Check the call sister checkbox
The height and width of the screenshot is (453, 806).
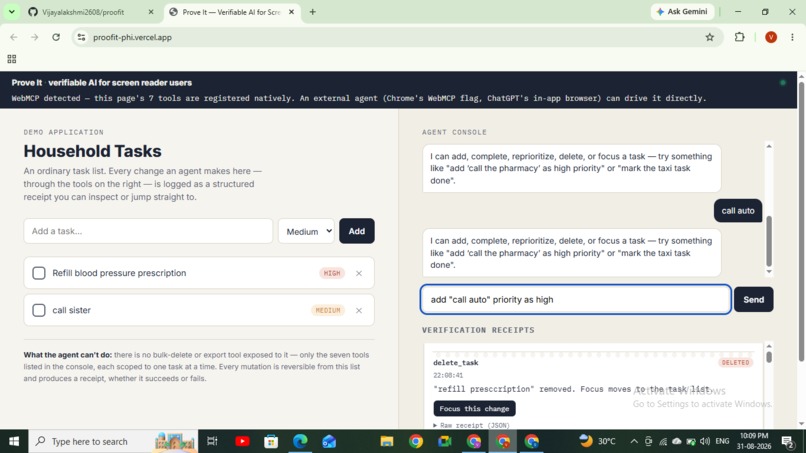[39, 310]
